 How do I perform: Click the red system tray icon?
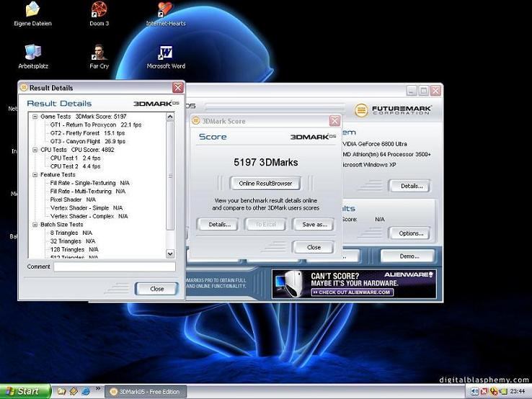point(484,392)
